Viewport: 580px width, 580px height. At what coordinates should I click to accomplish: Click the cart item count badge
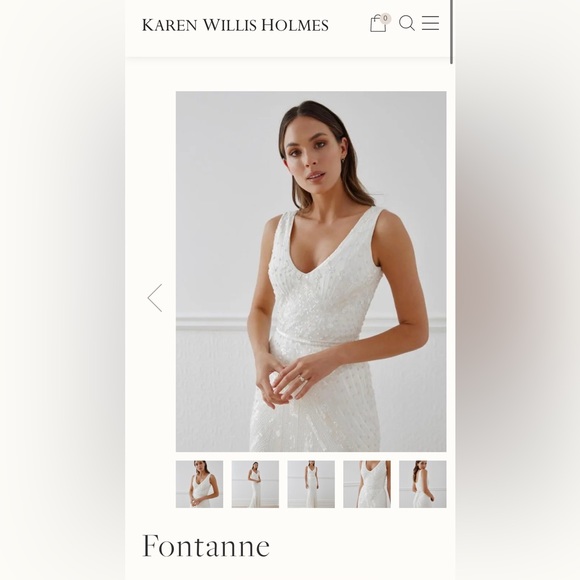[385, 18]
